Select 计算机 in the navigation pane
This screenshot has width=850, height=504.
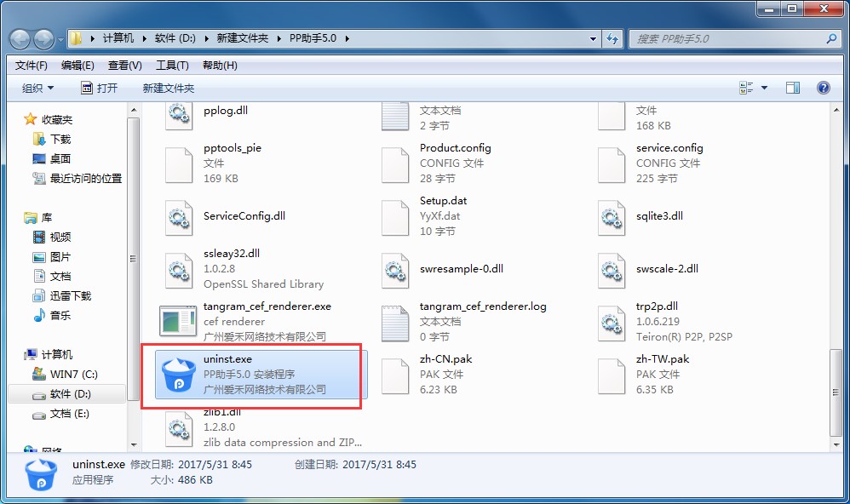[x=49, y=355]
